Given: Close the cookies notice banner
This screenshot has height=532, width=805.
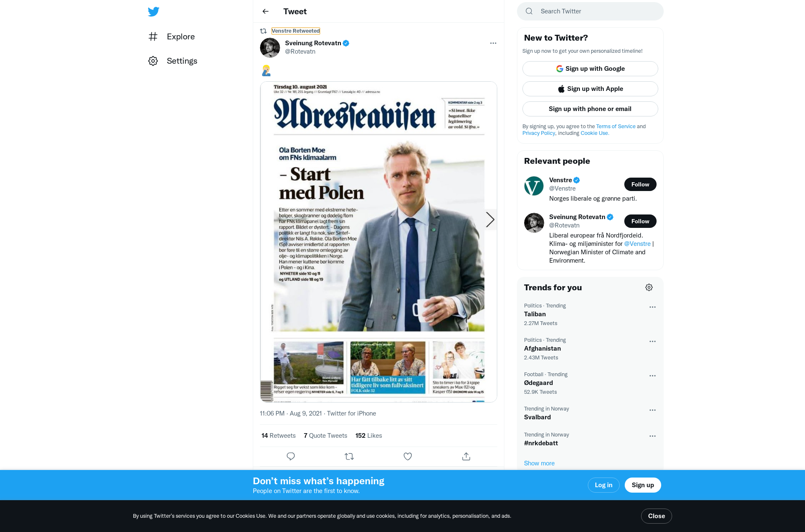Looking at the screenshot, I should [x=657, y=516].
